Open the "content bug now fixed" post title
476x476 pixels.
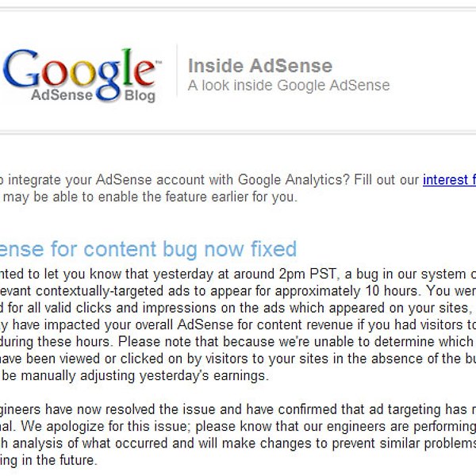[x=190, y=250]
